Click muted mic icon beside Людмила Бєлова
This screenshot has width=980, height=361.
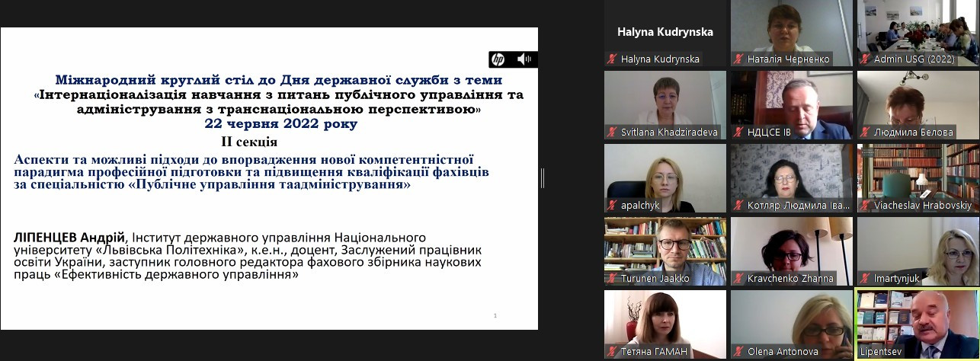click(864, 132)
